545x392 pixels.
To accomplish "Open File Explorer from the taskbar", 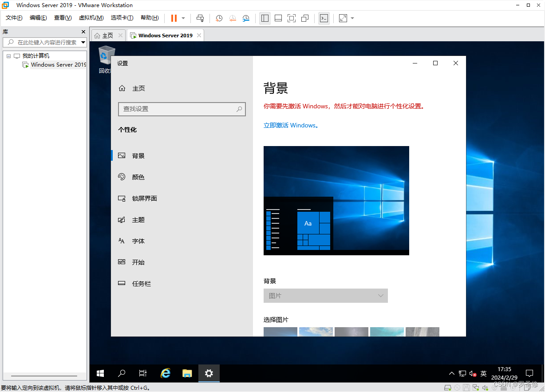I will [187, 373].
